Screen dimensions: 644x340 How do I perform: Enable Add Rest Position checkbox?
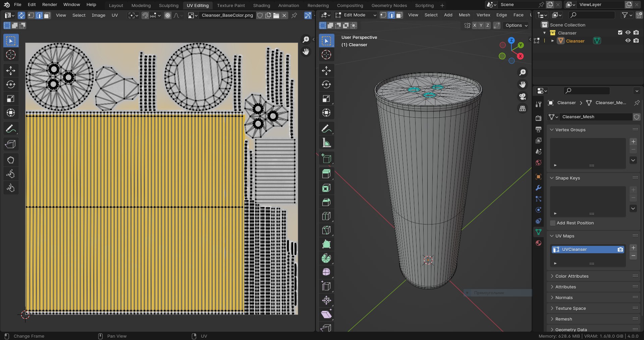553,223
